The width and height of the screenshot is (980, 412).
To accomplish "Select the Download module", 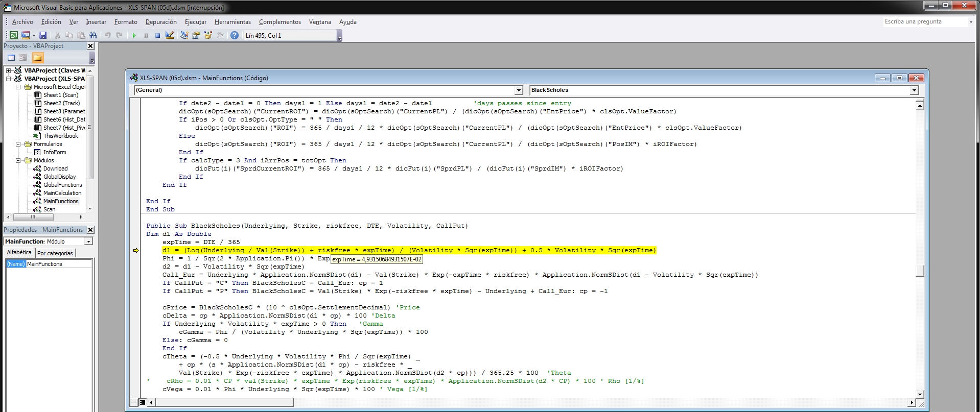I will point(55,168).
